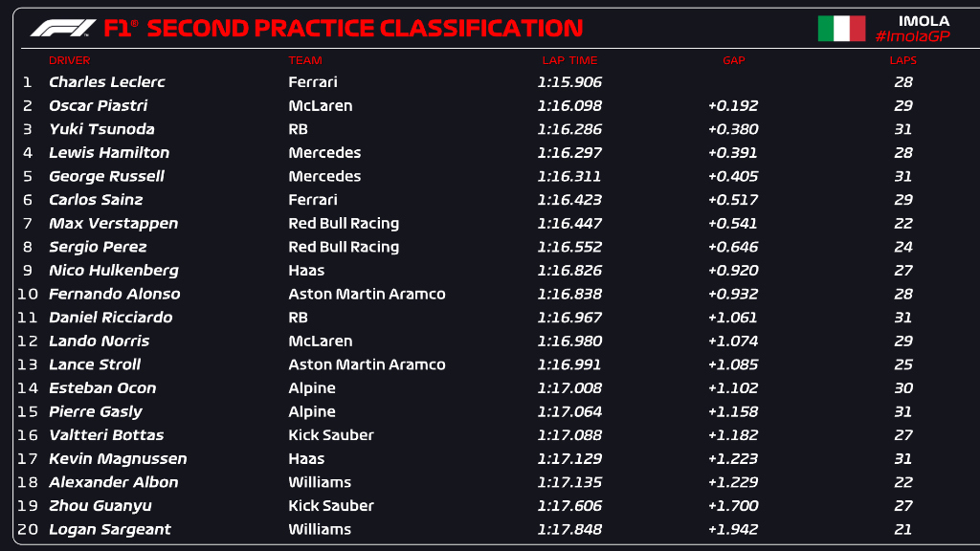The height and width of the screenshot is (551, 980).
Task: Click the Second Practice Classification title
Action: point(364,29)
